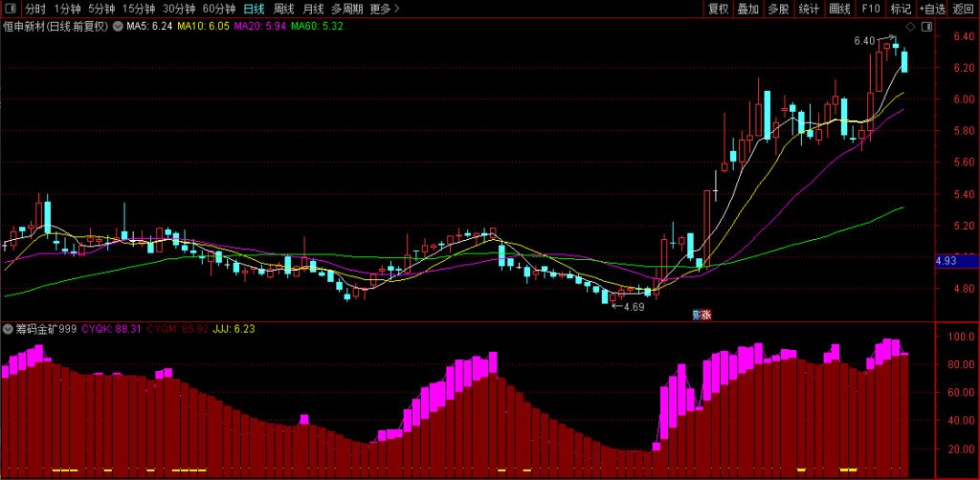Open the 筹码金矿999 indicator dropdown arrow
This screenshot has height=480, width=980.
9,329
